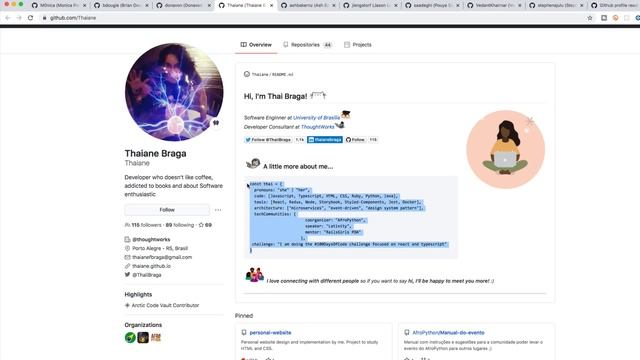The width and height of the screenshot is (640, 360).
Task: Open the orange browser extension icon
Action: point(616,18)
